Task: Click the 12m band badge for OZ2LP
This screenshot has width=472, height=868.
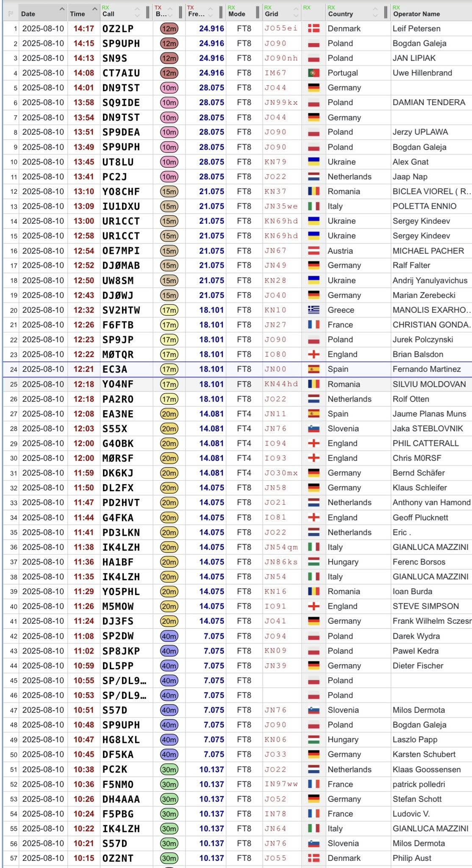Action: coord(169,29)
